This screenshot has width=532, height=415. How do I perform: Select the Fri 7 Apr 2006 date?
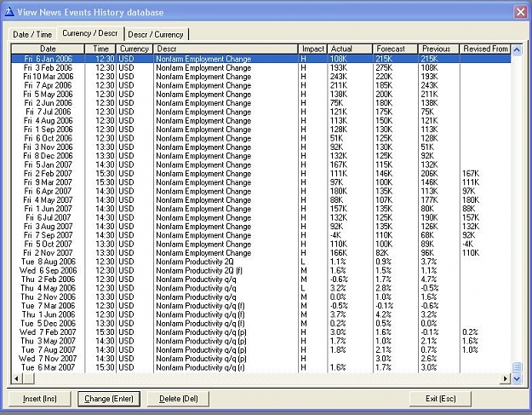[48, 85]
